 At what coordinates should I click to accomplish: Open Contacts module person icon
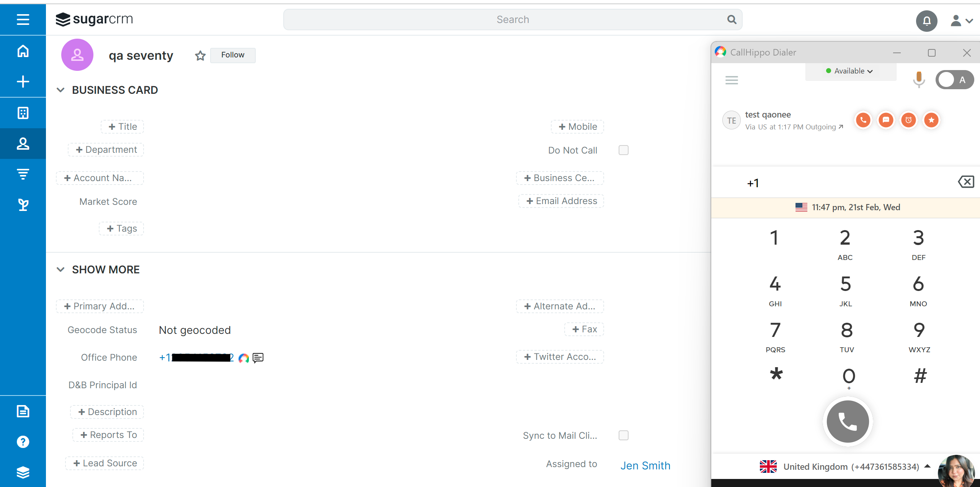23,144
